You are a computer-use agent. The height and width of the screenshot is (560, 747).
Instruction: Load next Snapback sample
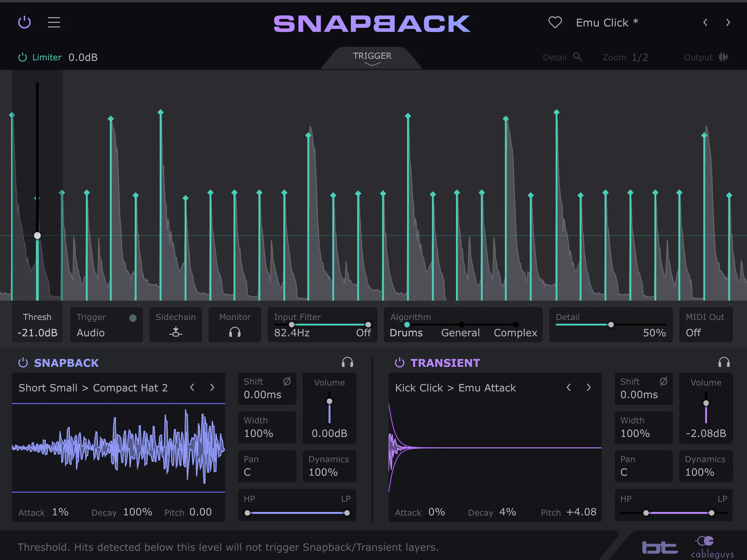coord(212,387)
